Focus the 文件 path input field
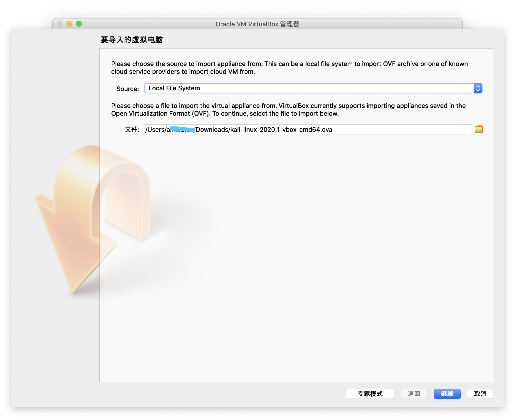The image size is (515, 420). coord(308,129)
